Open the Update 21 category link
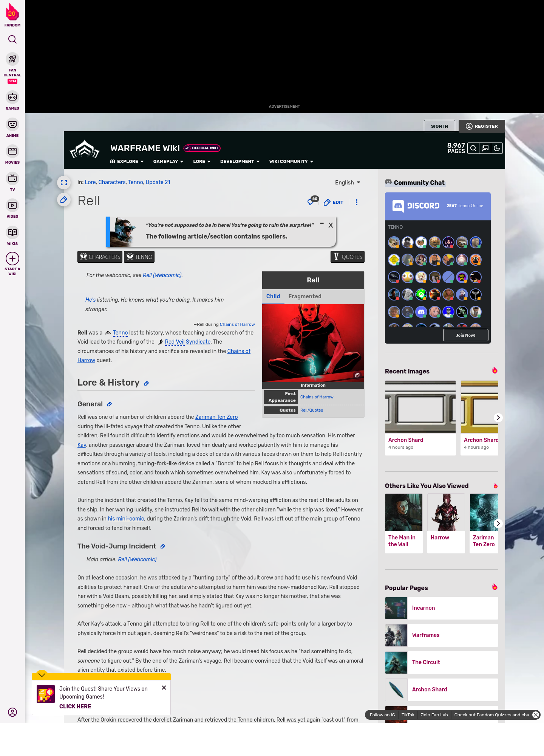Viewport: 544px width, 756px height. (158, 182)
